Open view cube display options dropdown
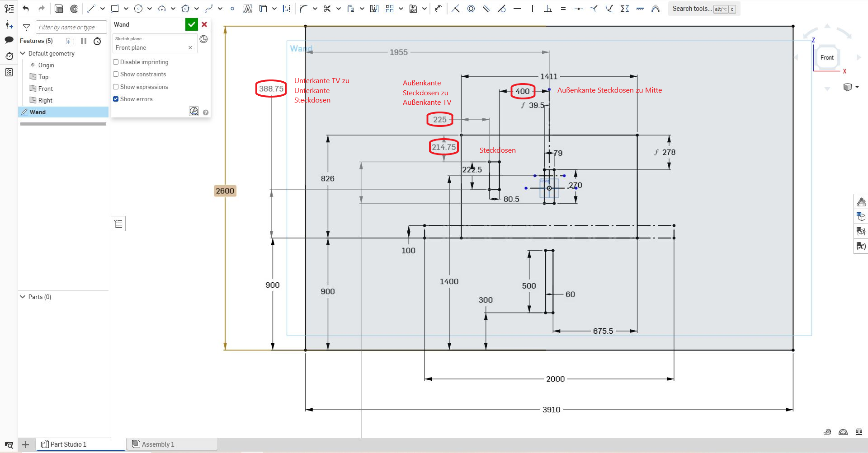Screen dimensions: 868x453 [x=857, y=87]
